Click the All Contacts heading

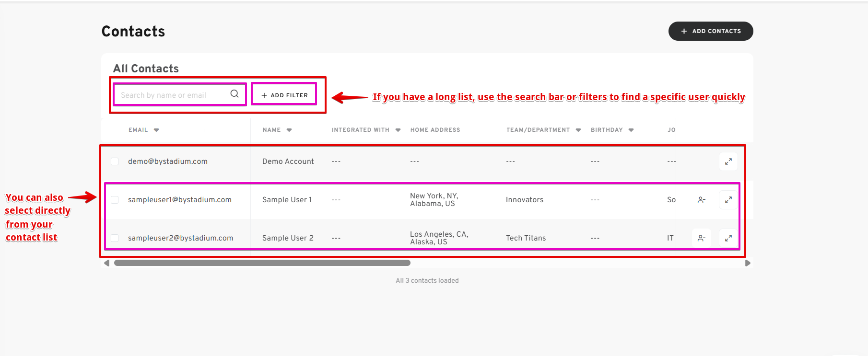click(146, 69)
